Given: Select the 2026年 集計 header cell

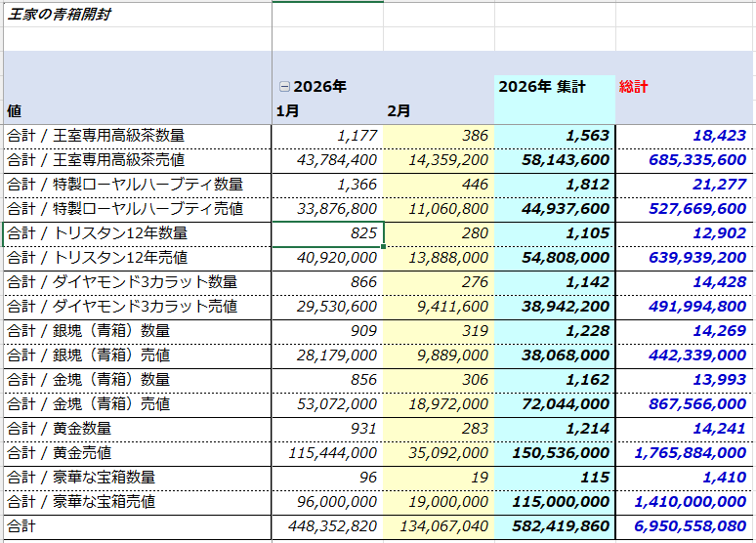Looking at the screenshot, I should pos(542,87).
